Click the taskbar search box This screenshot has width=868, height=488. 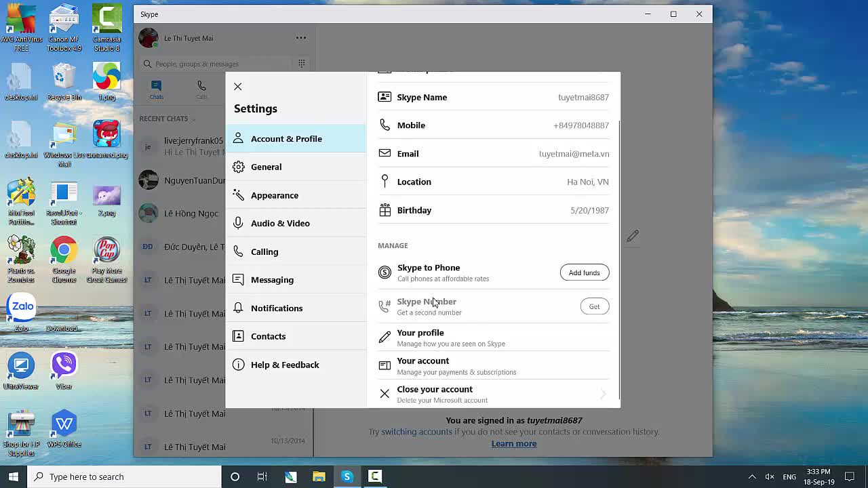point(124,476)
